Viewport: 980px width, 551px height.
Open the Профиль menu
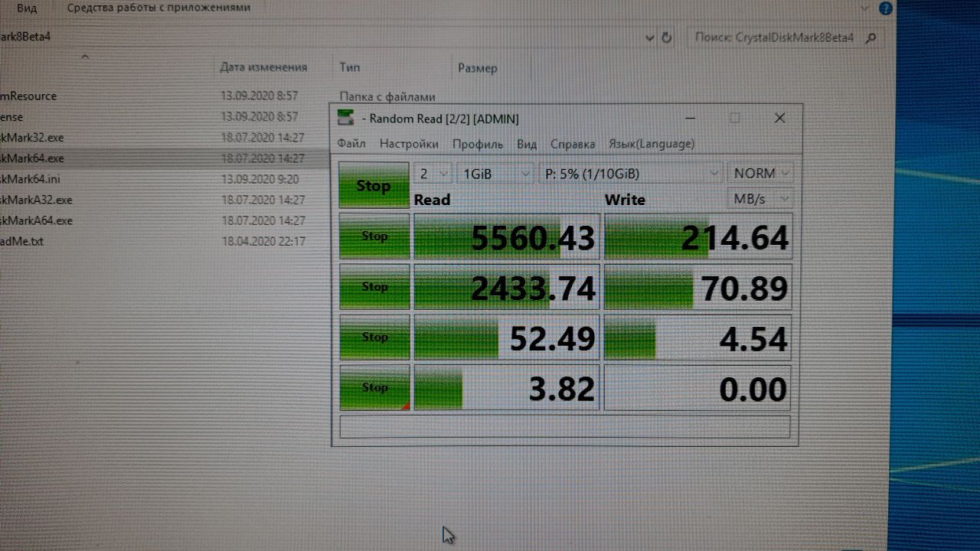coord(478,144)
